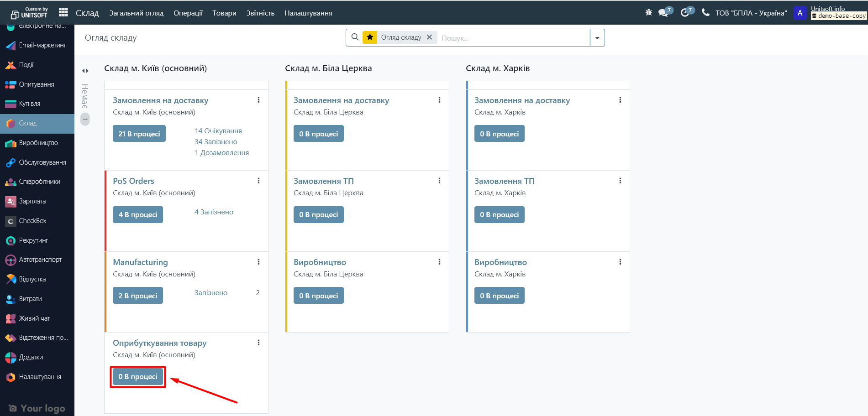Click the bug debug icon
This screenshot has height=416, width=868.
648,13
